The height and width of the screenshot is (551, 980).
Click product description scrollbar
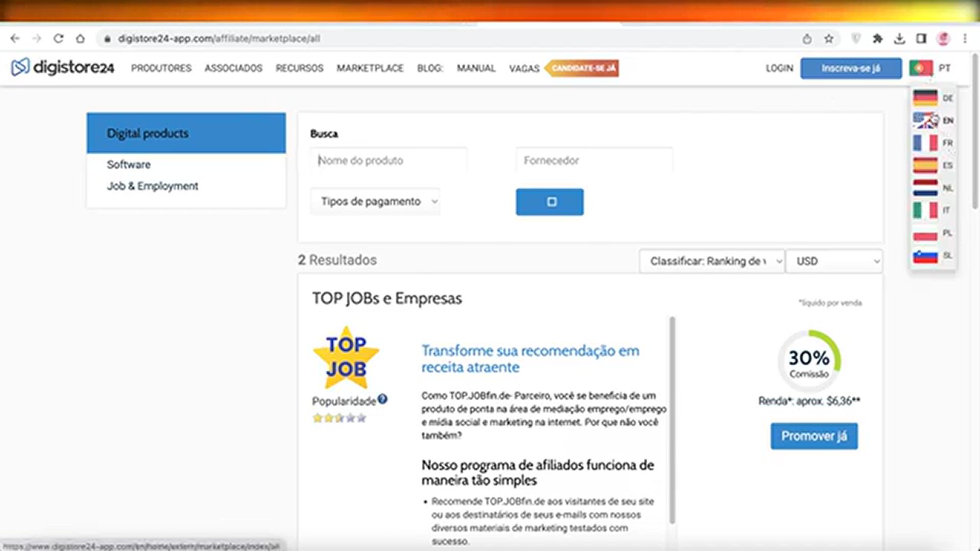672,420
